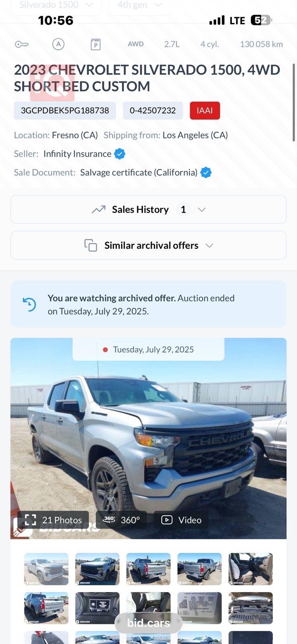Tap the verified badge beside Salvage certificate

tap(206, 173)
